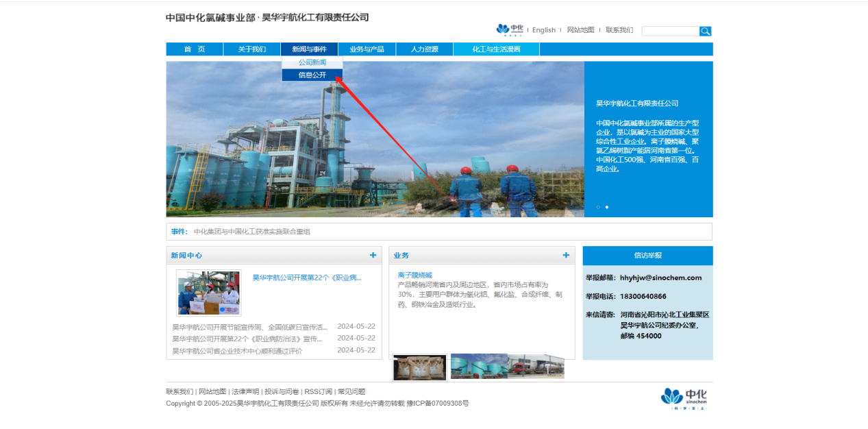Select 信息公开 from the dropdown

(x=312, y=75)
